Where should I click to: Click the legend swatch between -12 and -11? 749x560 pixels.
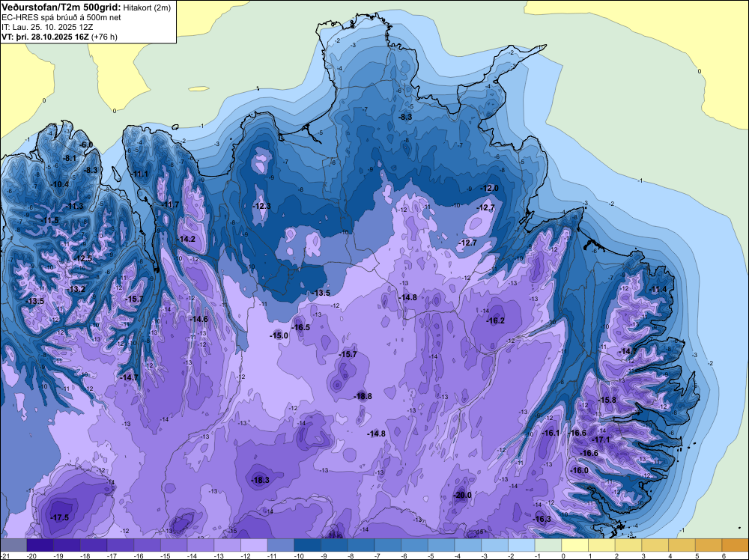click(x=254, y=545)
